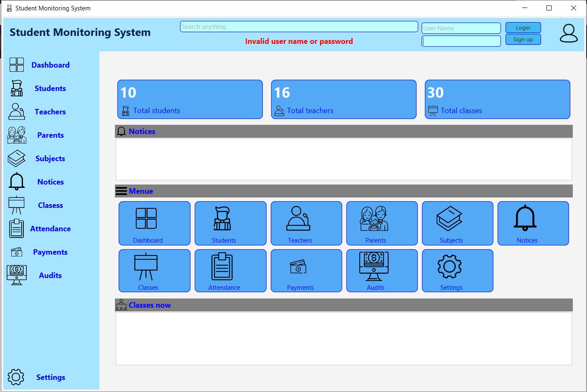This screenshot has width=587, height=392.
Task: Click inside the empty Notices list panel
Action: [x=344, y=159]
